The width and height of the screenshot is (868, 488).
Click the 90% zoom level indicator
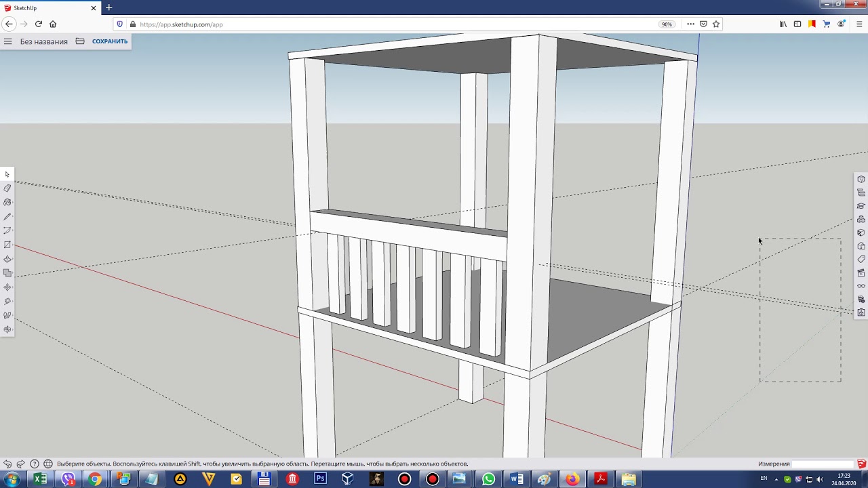tap(667, 24)
